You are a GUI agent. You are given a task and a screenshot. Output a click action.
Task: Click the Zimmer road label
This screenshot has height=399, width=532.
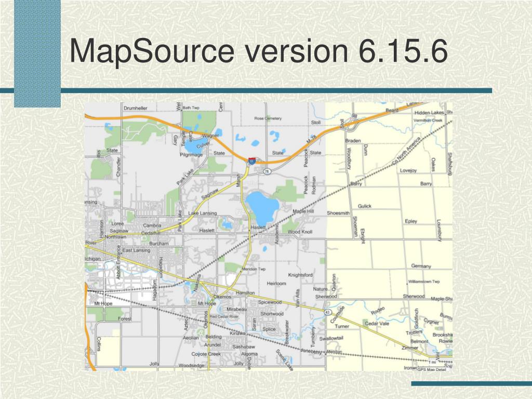(410, 348)
